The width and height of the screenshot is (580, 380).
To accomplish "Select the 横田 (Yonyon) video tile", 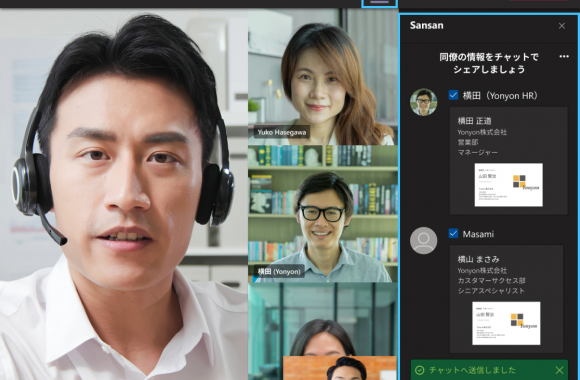I will tap(323, 214).
